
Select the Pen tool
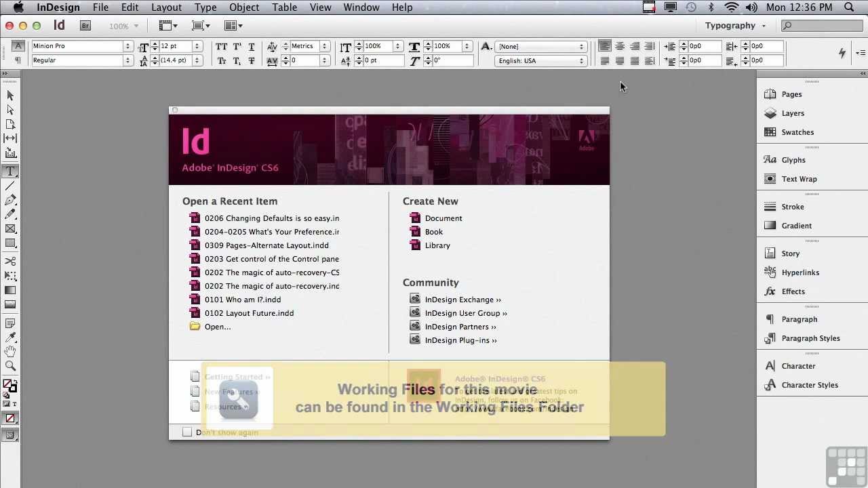10,200
